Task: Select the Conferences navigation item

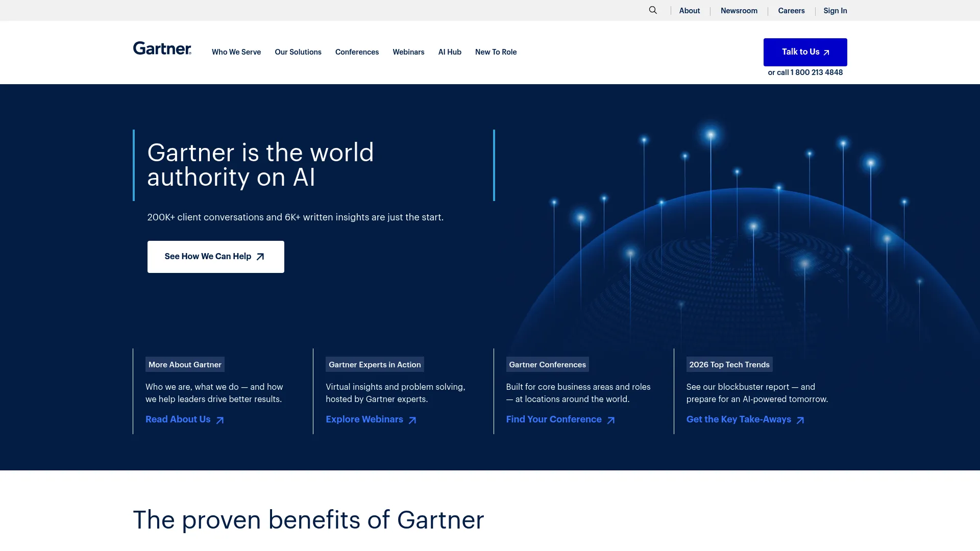Action: [x=357, y=52]
